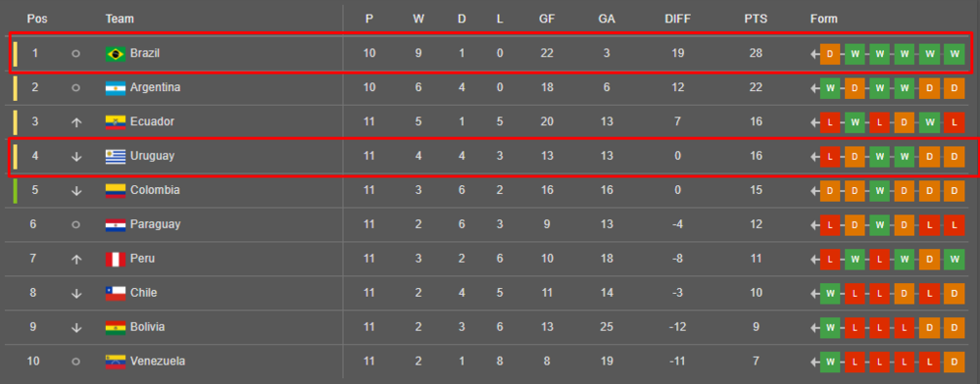The height and width of the screenshot is (384, 980).
Task: Open the Bolivia team link
Action: (x=147, y=327)
